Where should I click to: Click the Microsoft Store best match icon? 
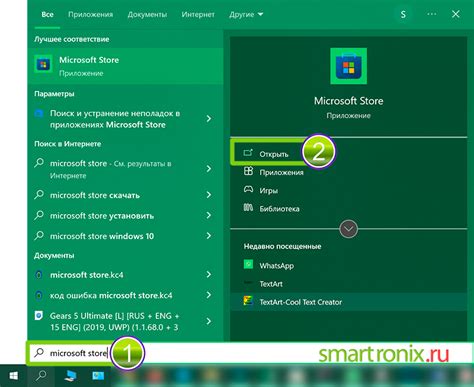(43, 64)
